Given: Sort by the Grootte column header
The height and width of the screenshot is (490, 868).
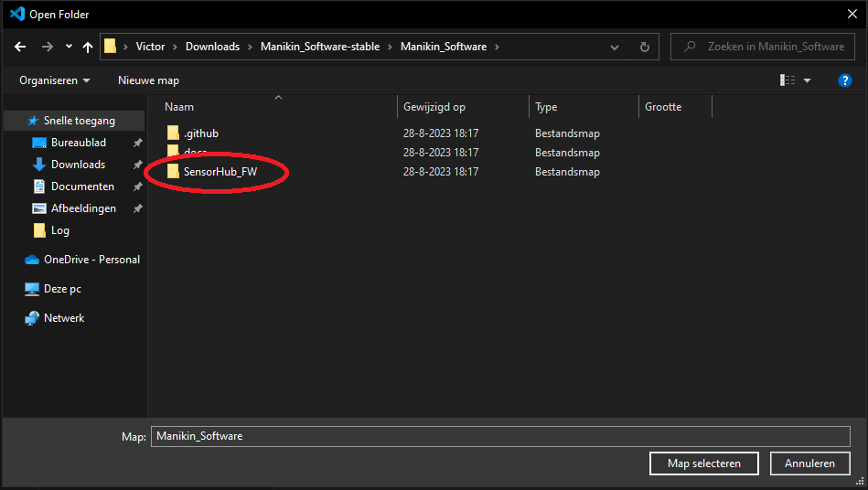Looking at the screenshot, I should (x=662, y=107).
